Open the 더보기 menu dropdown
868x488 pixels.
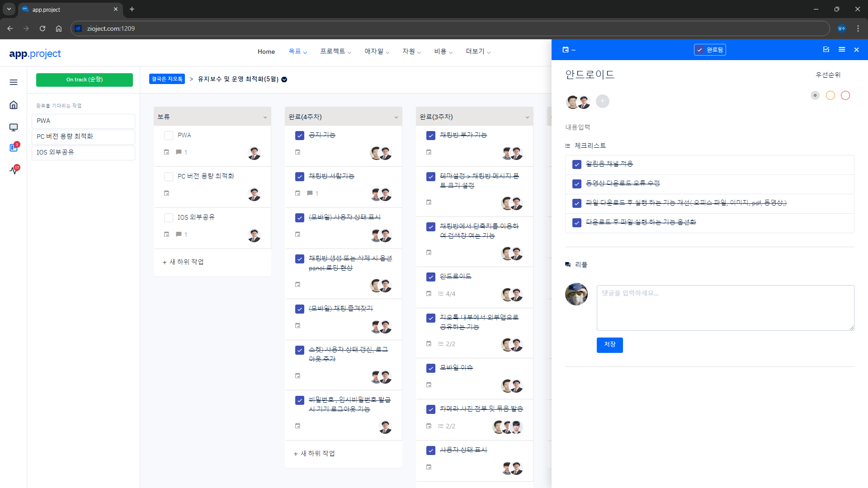pyautogui.click(x=478, y=52)
